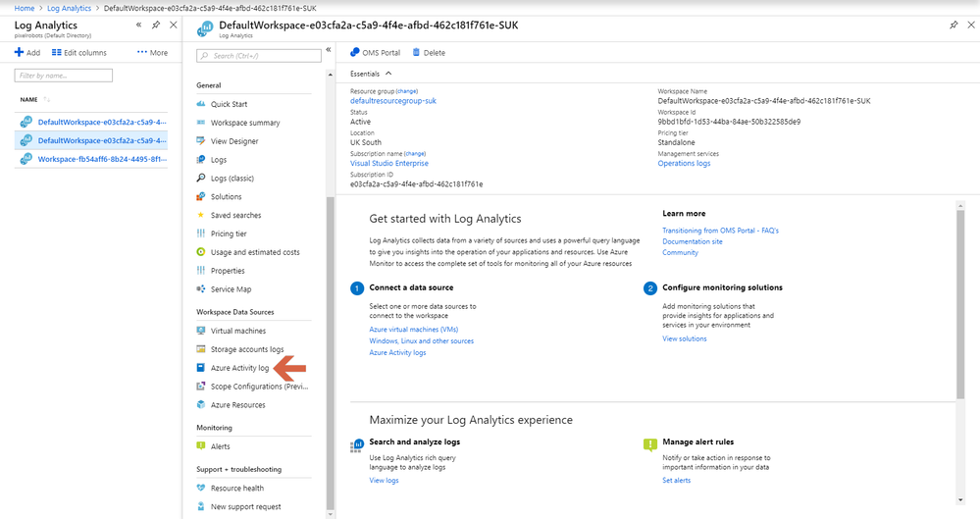
Task: Open the defaultresourcegroup-suk link
Action: [393, 101]
